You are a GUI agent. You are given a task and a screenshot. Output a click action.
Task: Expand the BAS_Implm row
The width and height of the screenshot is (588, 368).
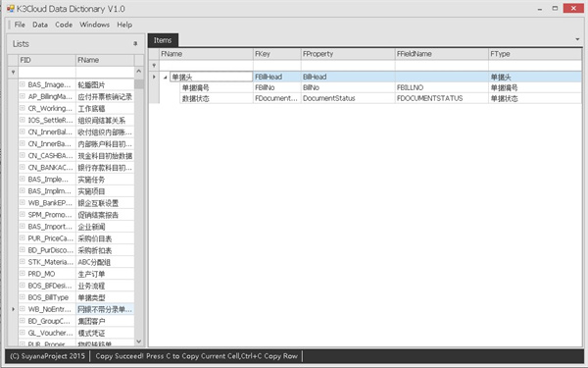(x=23, y=190)
